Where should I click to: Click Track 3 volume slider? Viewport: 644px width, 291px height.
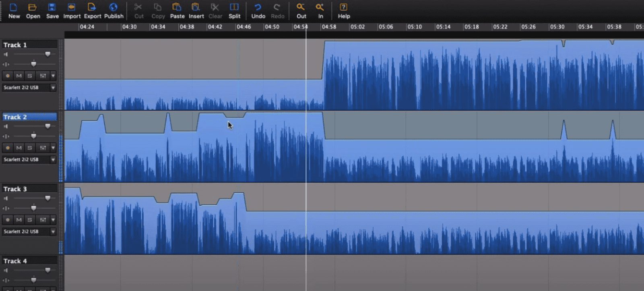click(47, 198)
